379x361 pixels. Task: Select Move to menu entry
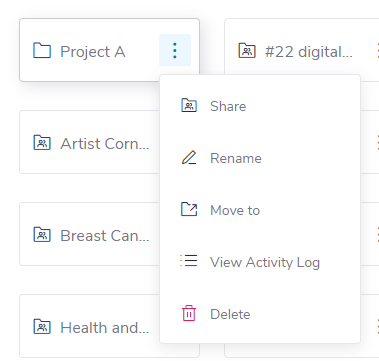click(x=260, y=210)
